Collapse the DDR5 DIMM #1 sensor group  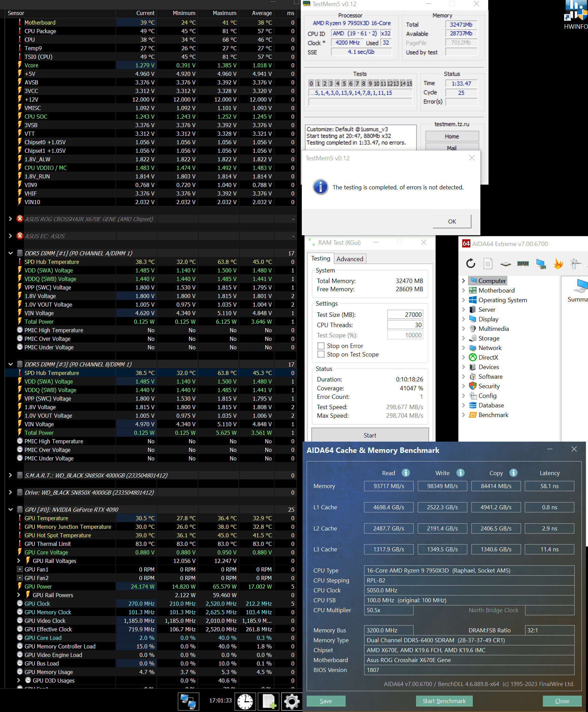(x=11, y=253)
